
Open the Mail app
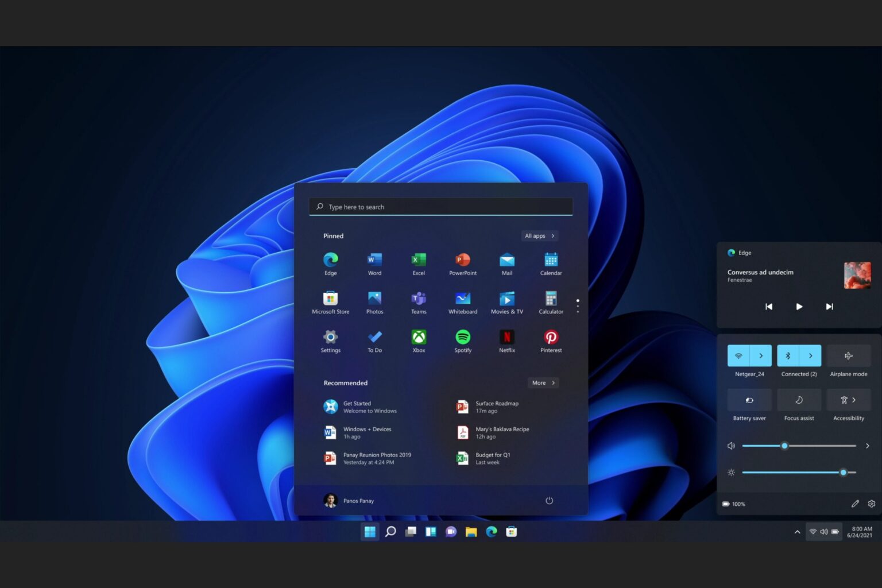(x=507, y=264)
